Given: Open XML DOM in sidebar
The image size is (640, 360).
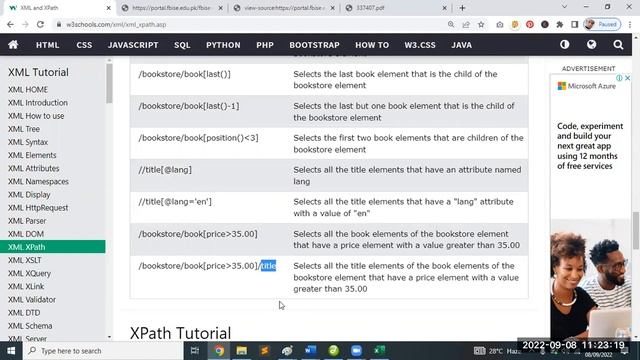Looking at the screenshot, I should click(26, 234).
